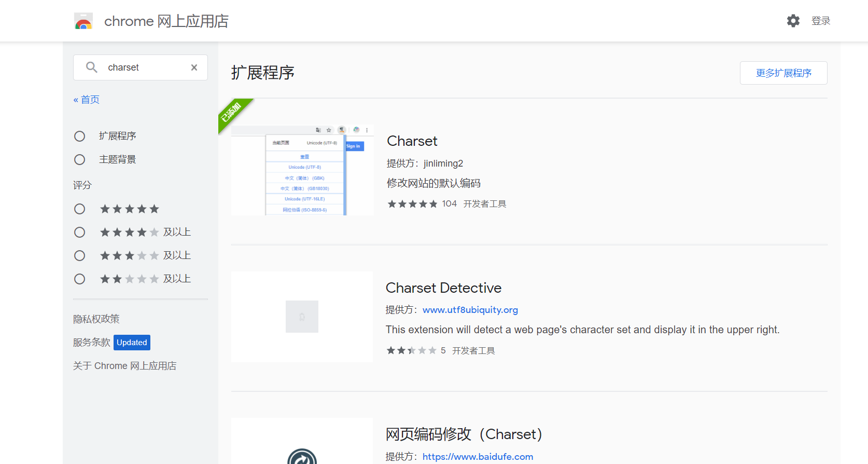Go back via « 首页 link
Image resolution: width=868 pixels, height=464 pixels.
click(87, 100)
